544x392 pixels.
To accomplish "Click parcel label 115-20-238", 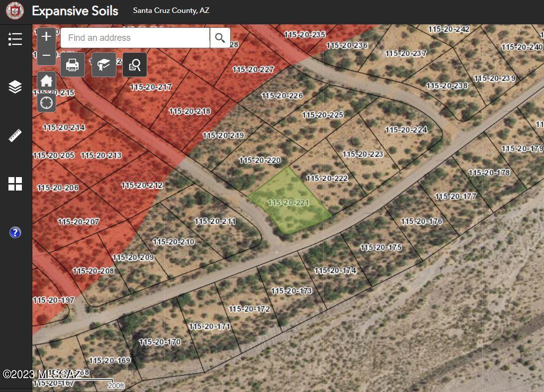I will coord(447,86).
